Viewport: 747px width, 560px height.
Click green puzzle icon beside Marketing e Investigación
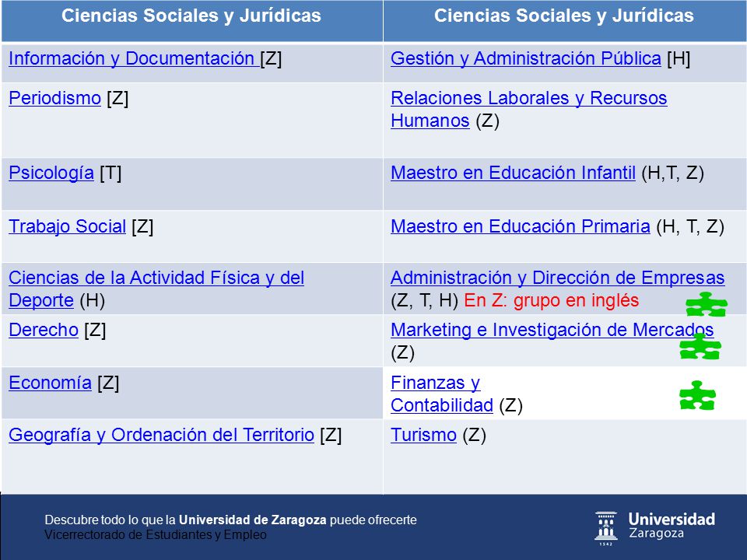click(700, 346)
